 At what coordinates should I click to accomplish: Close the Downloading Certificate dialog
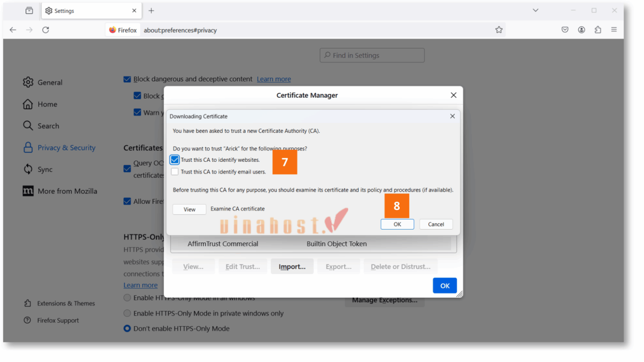pyautogui.click(x=452, y=116)
